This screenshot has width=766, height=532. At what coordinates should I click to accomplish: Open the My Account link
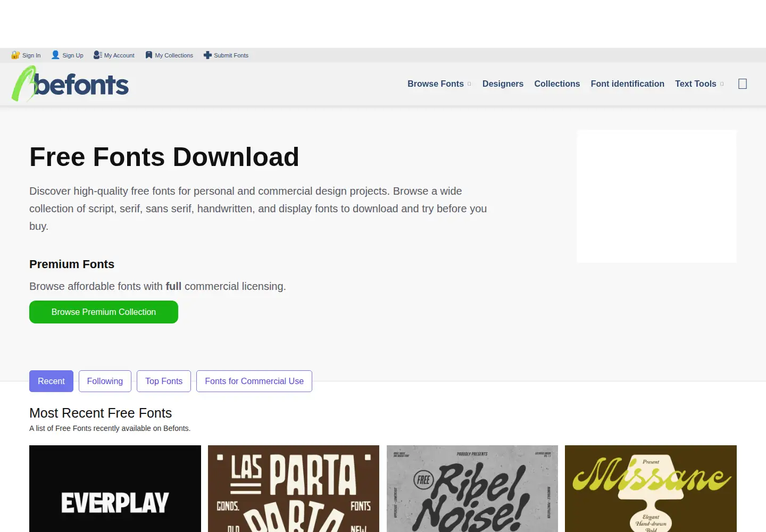click(119, 55)
